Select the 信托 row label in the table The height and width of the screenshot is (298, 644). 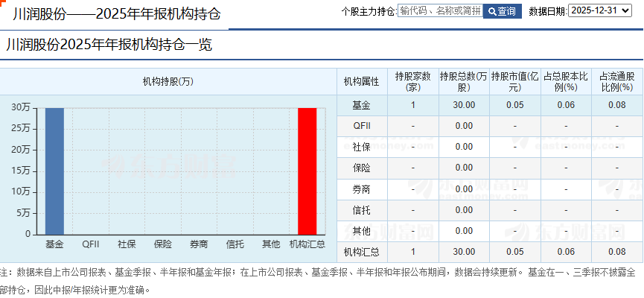361,210
